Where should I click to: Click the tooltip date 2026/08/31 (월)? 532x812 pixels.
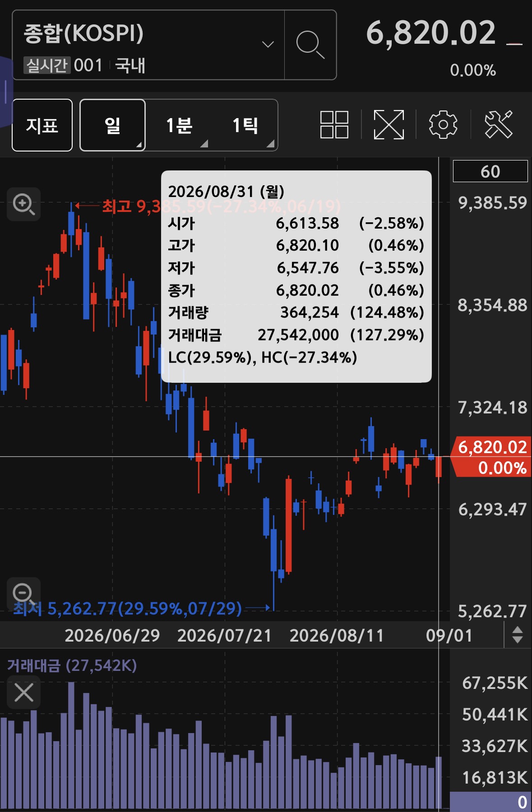click(x=226, y=192)
